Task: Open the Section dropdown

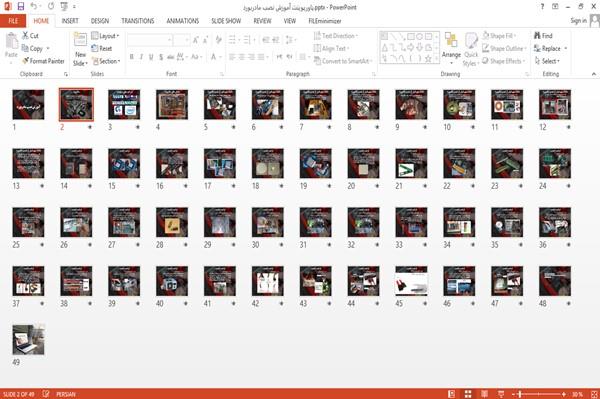Action: pyautogui.click(x=106, y=61)
